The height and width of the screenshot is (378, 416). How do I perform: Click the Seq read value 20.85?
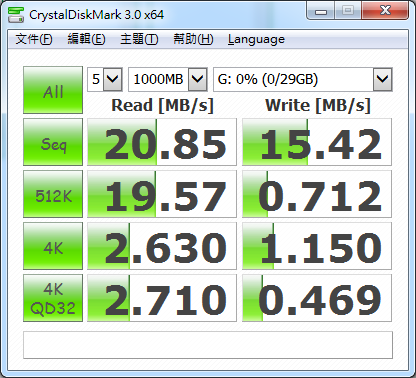pos(162,142)
